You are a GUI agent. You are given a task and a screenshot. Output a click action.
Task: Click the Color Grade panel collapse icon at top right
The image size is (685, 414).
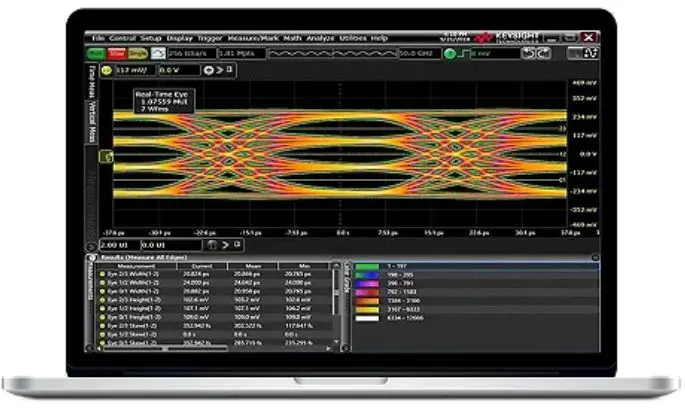[595, 258]
